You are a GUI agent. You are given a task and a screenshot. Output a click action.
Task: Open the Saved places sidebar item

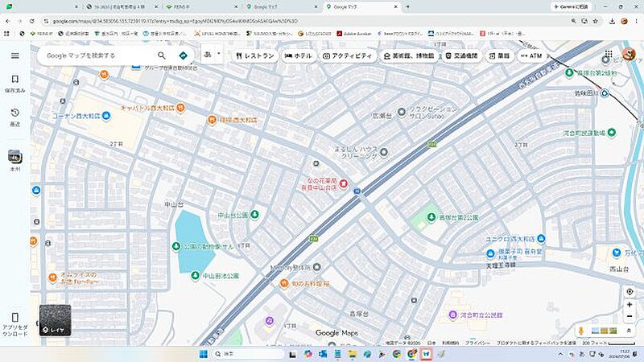[x=15, y=84]
